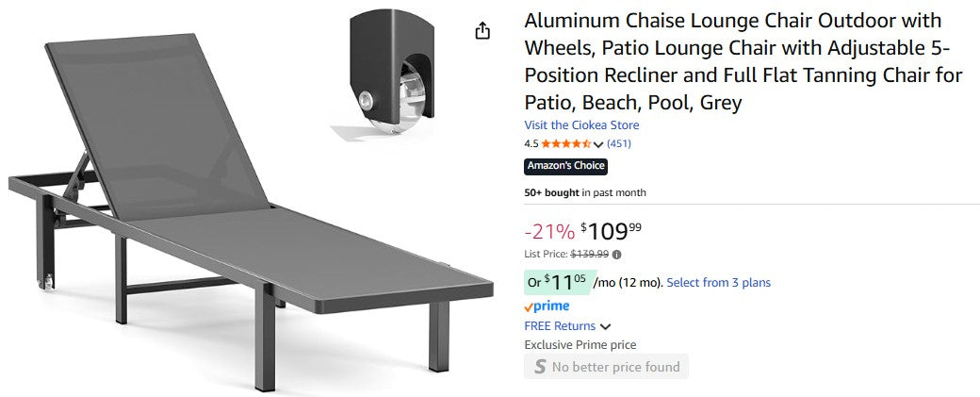980x397 pixels.
Task: Visit the Ciokea Store link
Action: 581,125
